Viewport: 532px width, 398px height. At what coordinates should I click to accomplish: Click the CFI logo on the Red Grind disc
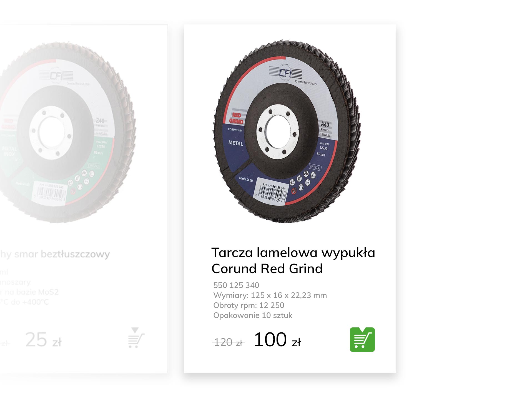pos(285,73)
